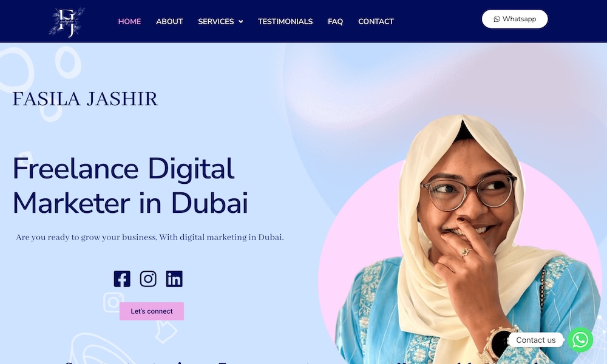Open the LinkedIn profile icon
Viewport: 607px width, 364px height.
coord(174,279)
